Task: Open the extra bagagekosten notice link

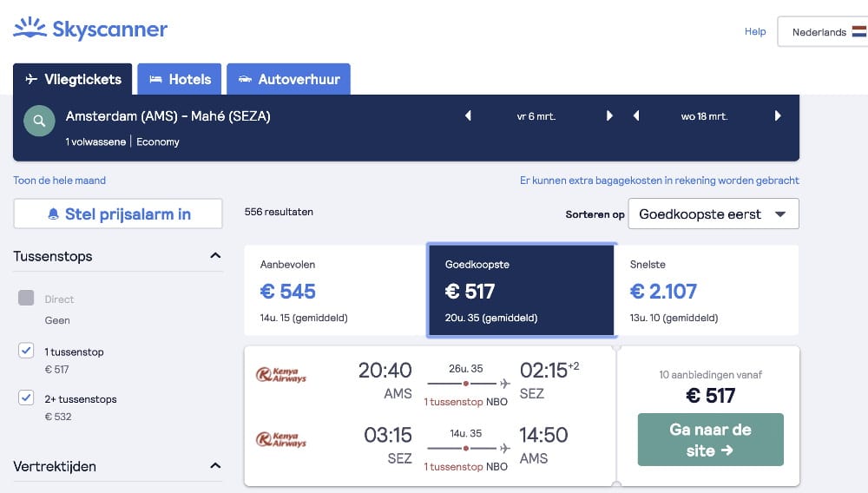Action: (660, 181)
